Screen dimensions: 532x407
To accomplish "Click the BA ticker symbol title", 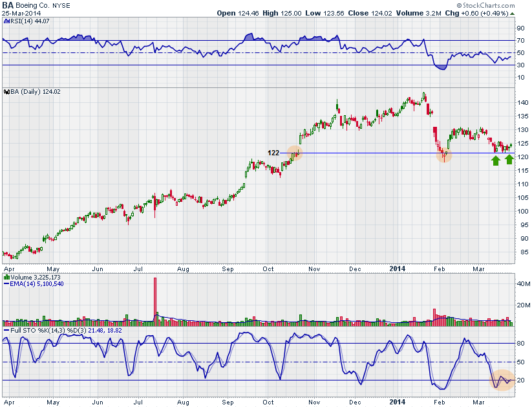I will 8,5.
